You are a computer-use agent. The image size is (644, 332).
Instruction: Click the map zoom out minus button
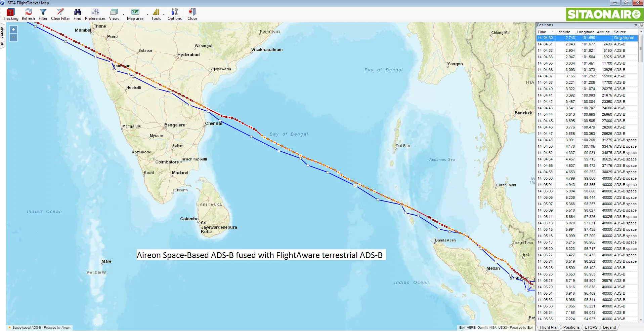pyautogui.click(x=13, y=37)
